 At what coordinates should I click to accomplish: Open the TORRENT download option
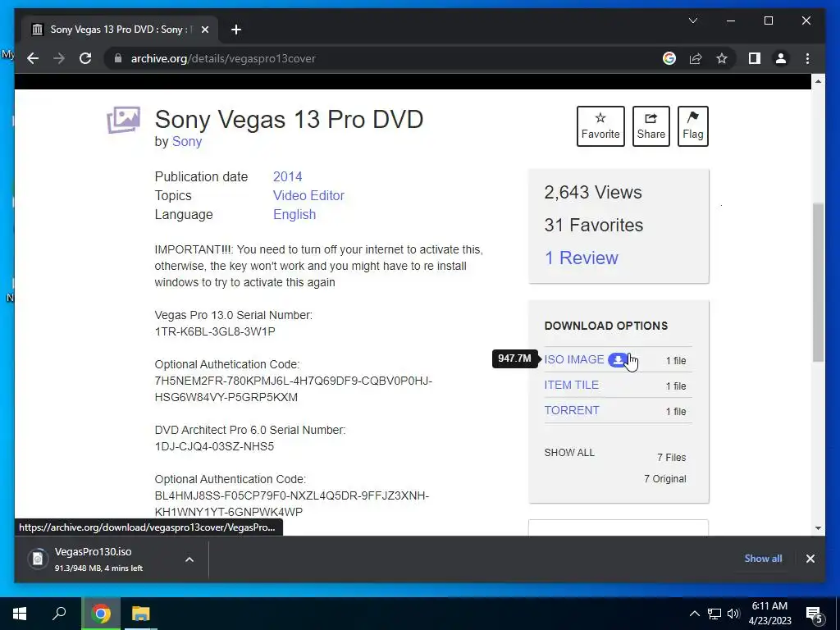pos(572,410)
